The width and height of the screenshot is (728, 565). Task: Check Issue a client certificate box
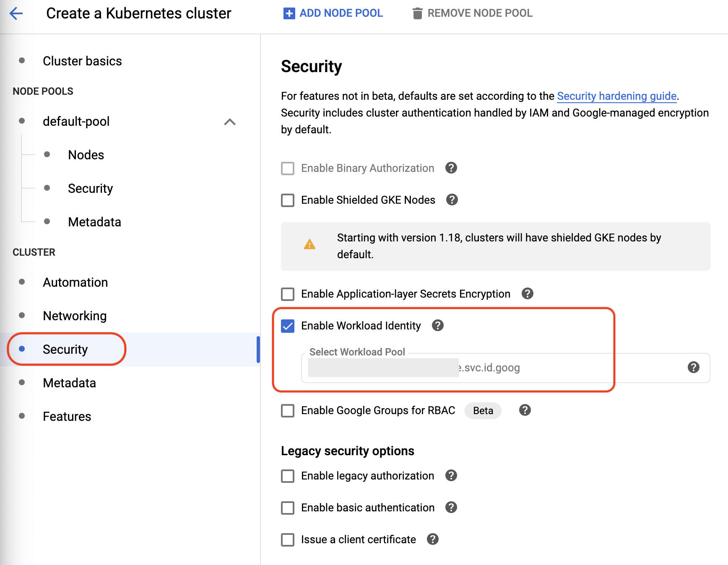tap(288, 540)
